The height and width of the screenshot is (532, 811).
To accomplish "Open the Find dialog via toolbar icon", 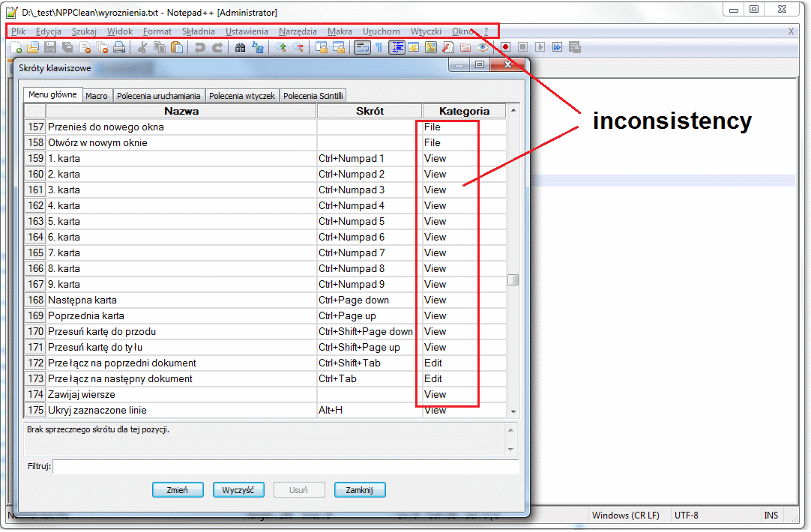I will point(240,47).
